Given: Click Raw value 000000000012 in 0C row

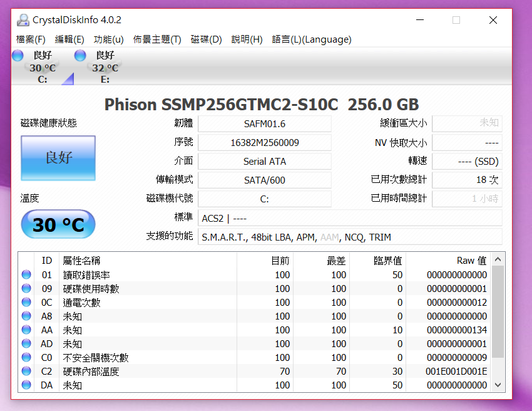Looking at the screenshot, I should tap(457, 303).
